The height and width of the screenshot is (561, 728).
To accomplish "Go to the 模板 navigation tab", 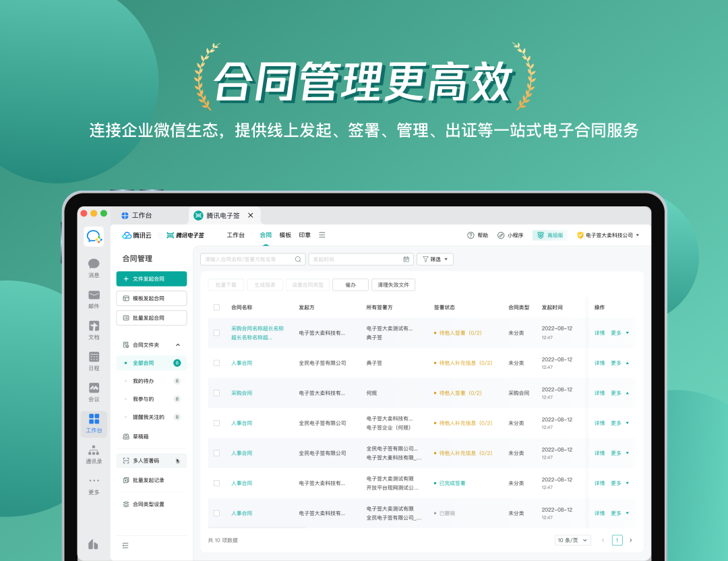I will point(285,235).
